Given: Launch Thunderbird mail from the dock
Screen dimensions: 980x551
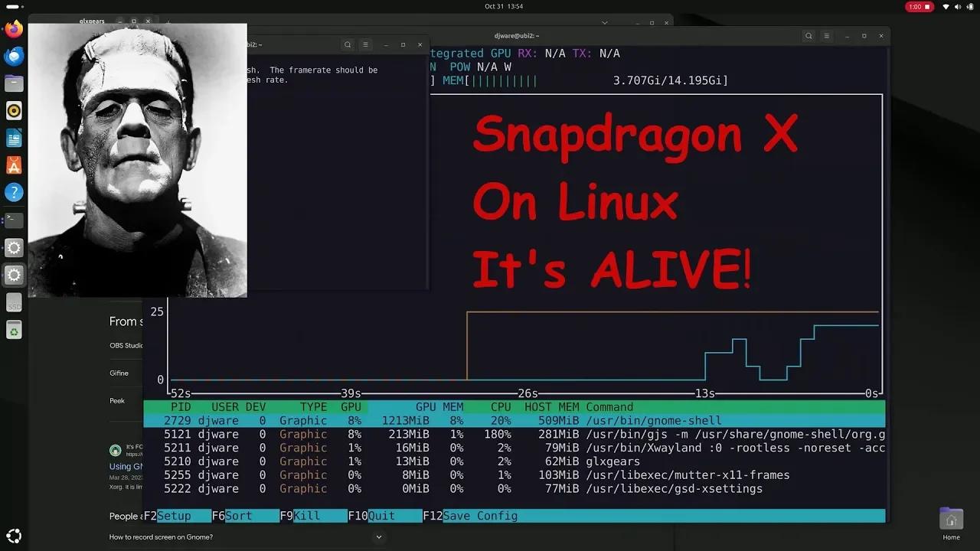Looking at the screenshot, I should (13, 56).
